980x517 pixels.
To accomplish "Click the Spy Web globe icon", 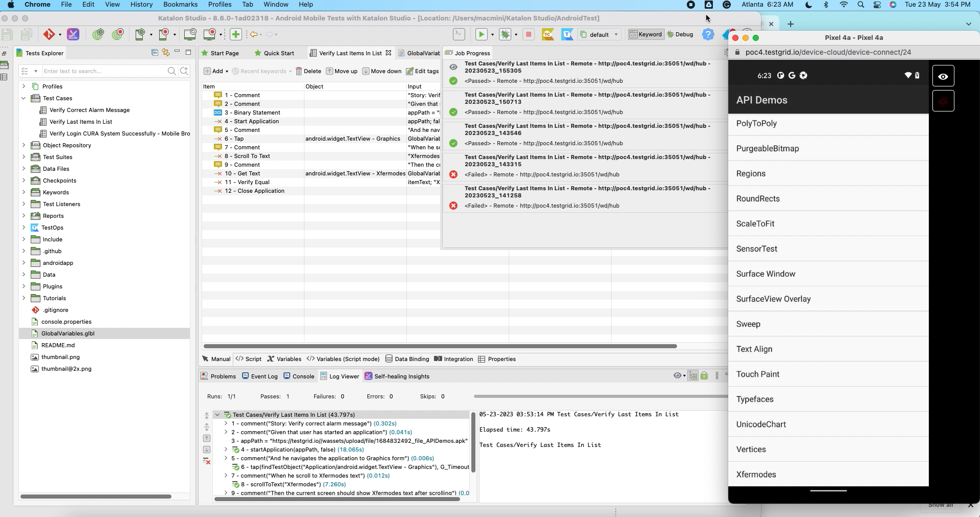I will point(98,34).
